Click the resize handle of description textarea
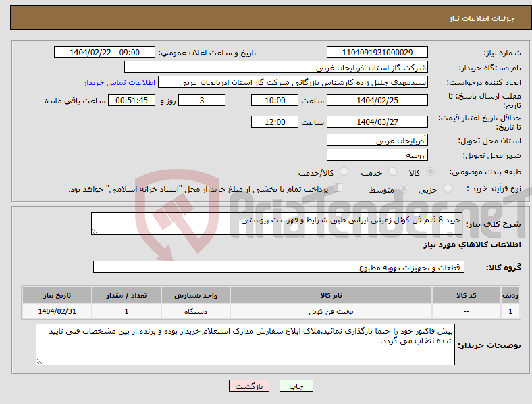The image size is (532, 404). 95,232
